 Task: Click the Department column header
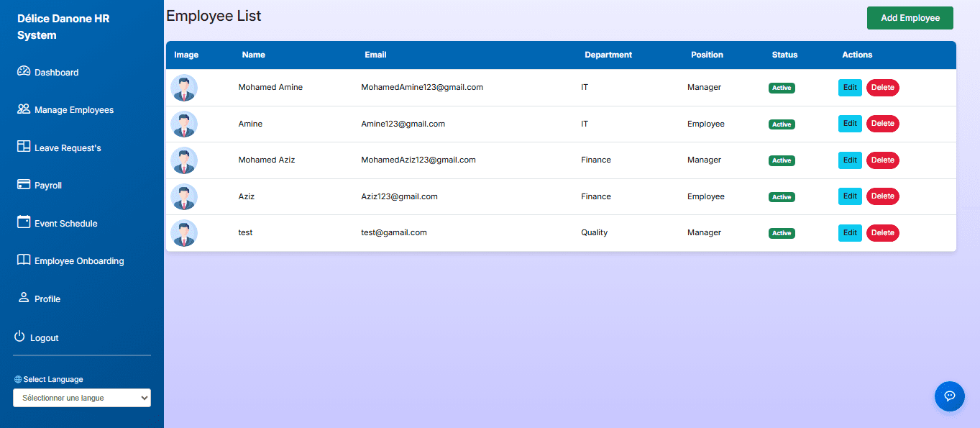click(608, 55)
